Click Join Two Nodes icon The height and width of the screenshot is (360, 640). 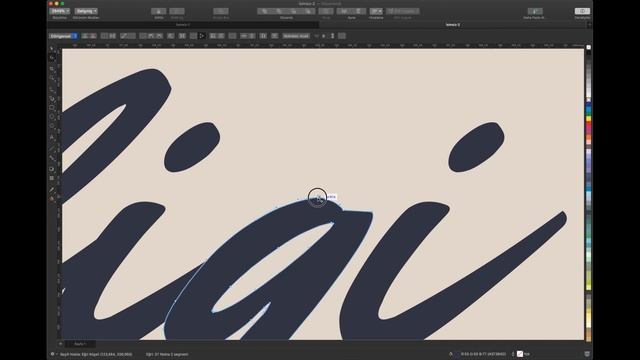(104, 36)
